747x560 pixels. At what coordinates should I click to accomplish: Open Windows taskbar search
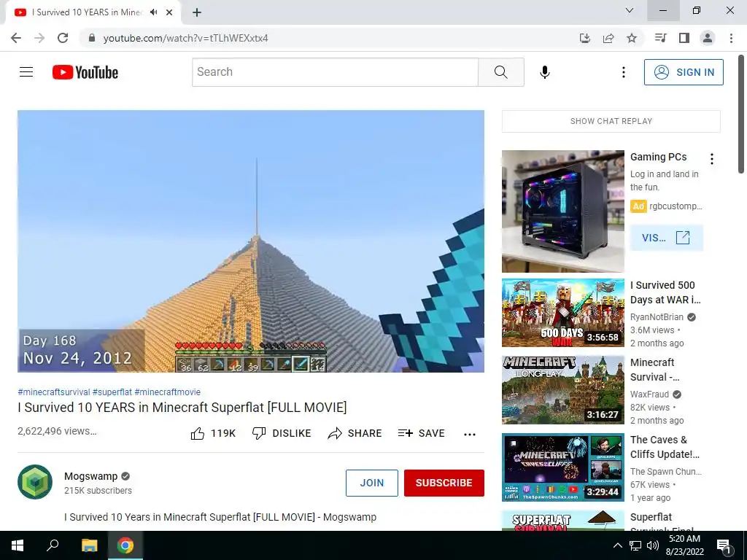pos(53,545)
